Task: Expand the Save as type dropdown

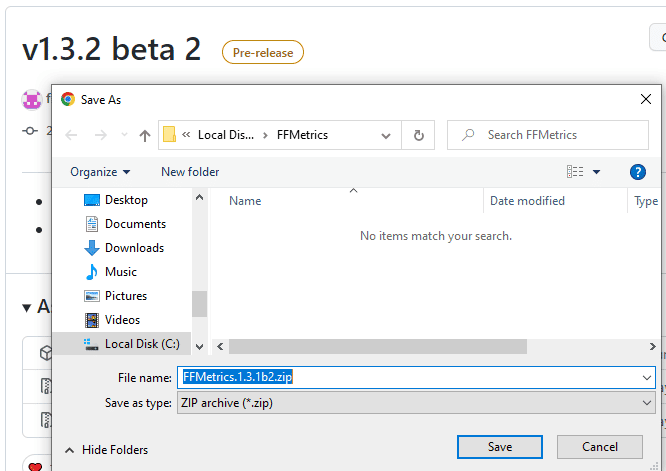Action: click(x=646, y=402)
